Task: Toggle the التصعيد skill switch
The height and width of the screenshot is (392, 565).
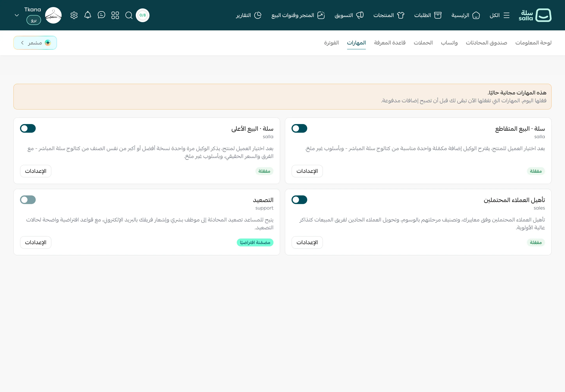Action: pos(28,200)
